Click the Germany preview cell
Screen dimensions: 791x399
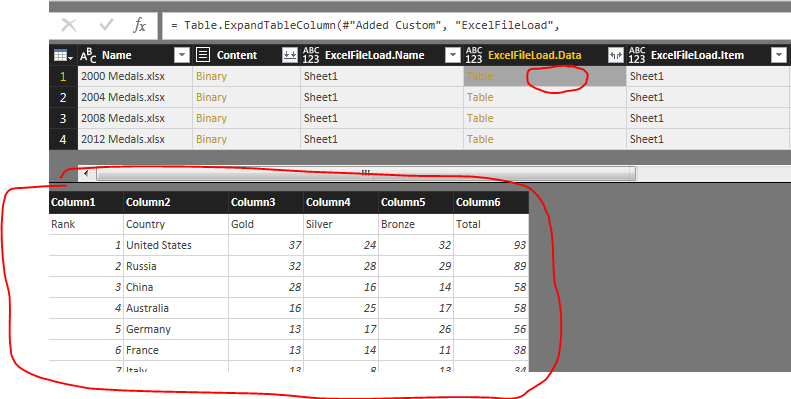[x=176, y=329]
